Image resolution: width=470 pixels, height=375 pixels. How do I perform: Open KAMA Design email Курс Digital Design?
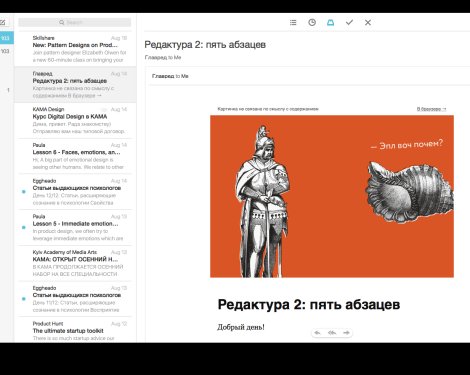75,120
